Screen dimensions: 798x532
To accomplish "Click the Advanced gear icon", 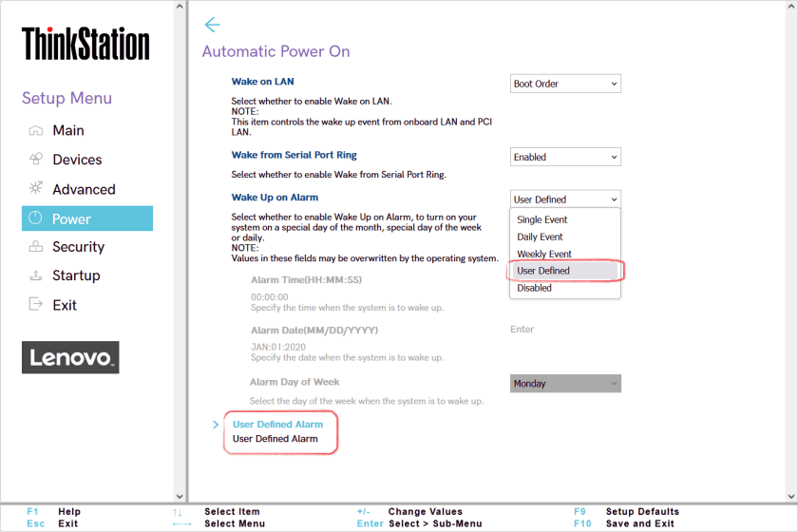I will 36,188.
